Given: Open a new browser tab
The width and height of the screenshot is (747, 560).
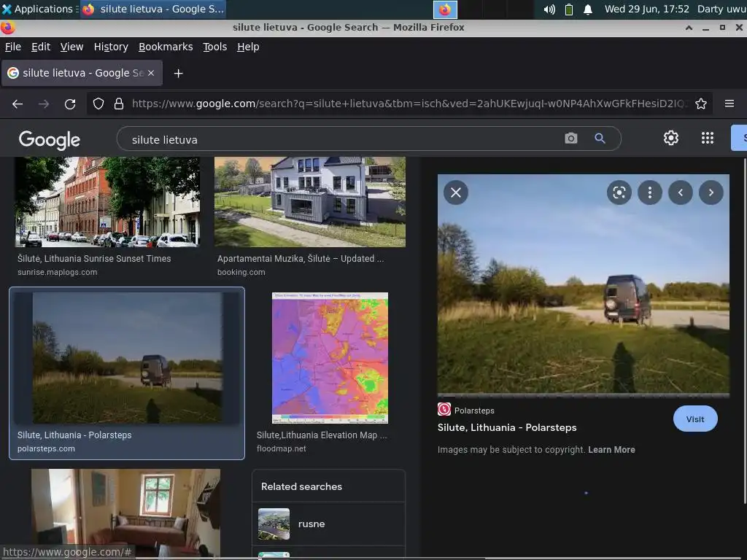Looking at the screenshot, I should pyautogui.click(x=178, y=74).
